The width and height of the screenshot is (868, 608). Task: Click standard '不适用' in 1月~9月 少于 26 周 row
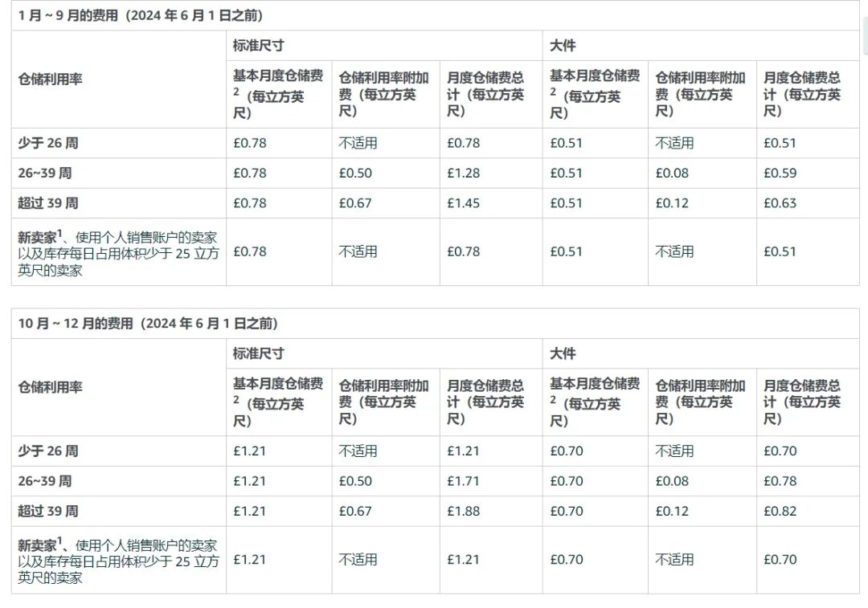click(358, 143)
